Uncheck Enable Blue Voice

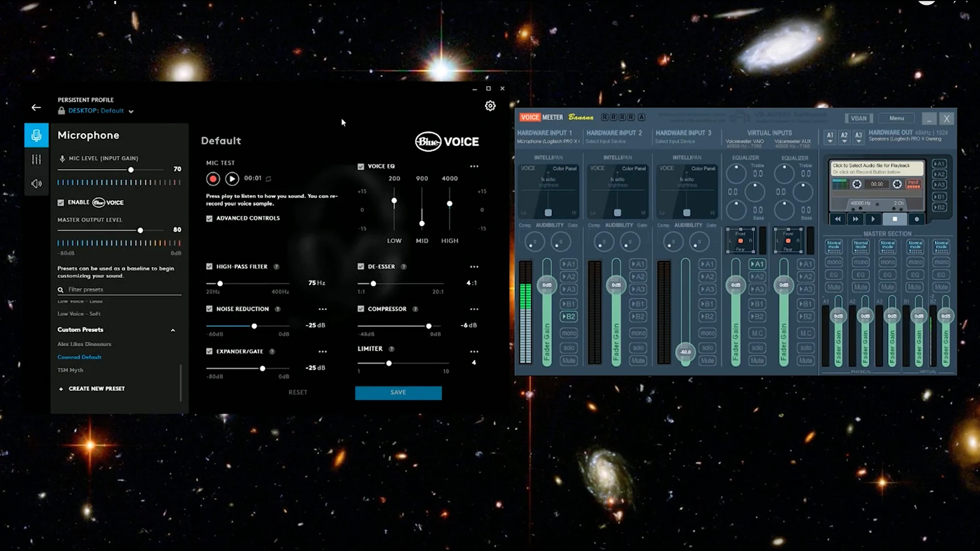click(x=61, y=202)
